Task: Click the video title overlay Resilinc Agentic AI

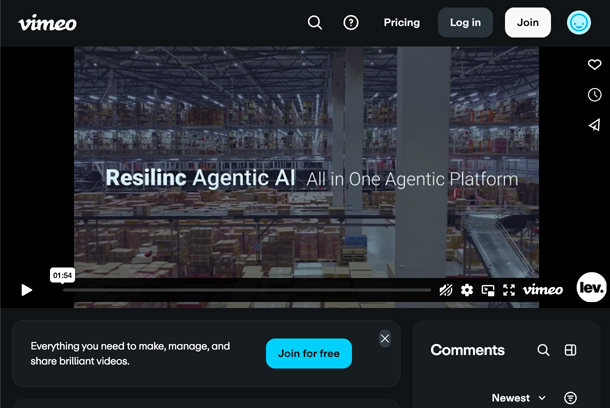Action: coord(200,178)
